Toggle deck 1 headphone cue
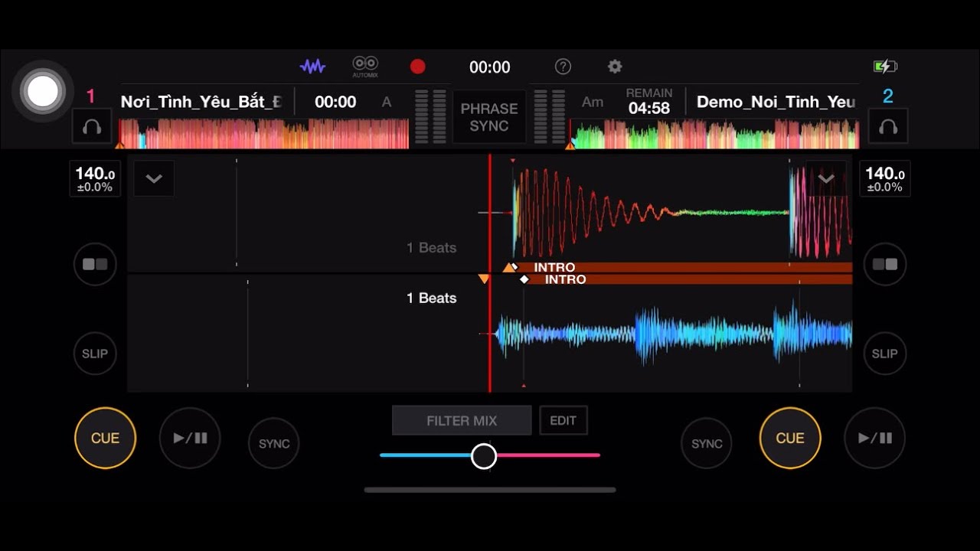 [92, 126]
